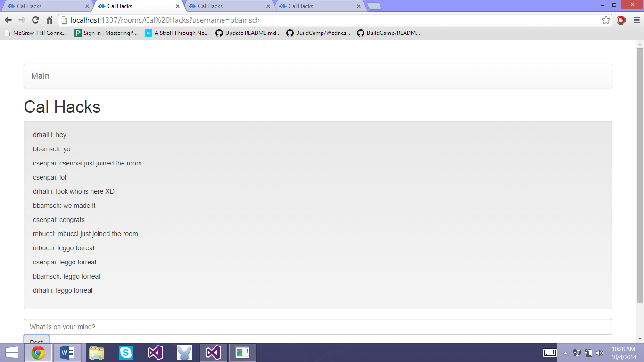Open Microsoft Word from the taskbar
The width and height of the screenshot is (644, 362).
pyautogui.click(x=67, y=353)
